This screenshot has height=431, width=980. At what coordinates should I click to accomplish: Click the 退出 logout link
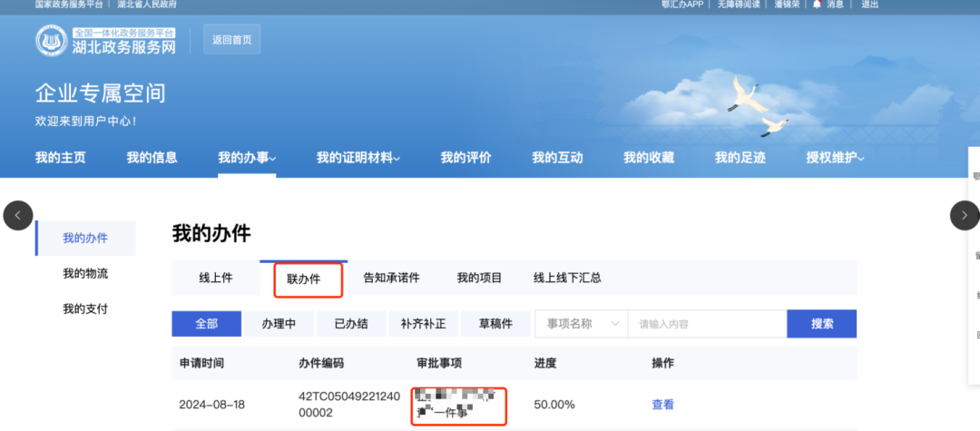click(x=869, y=5)
